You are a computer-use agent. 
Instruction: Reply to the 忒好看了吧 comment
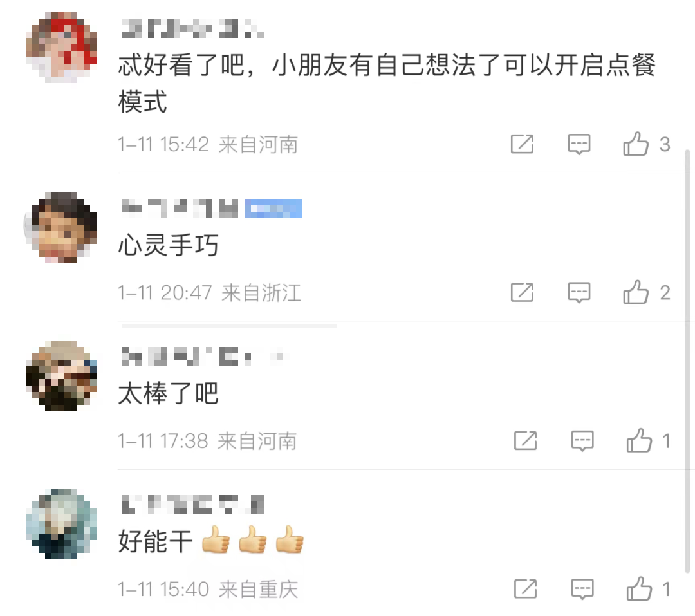pos(579,144)
